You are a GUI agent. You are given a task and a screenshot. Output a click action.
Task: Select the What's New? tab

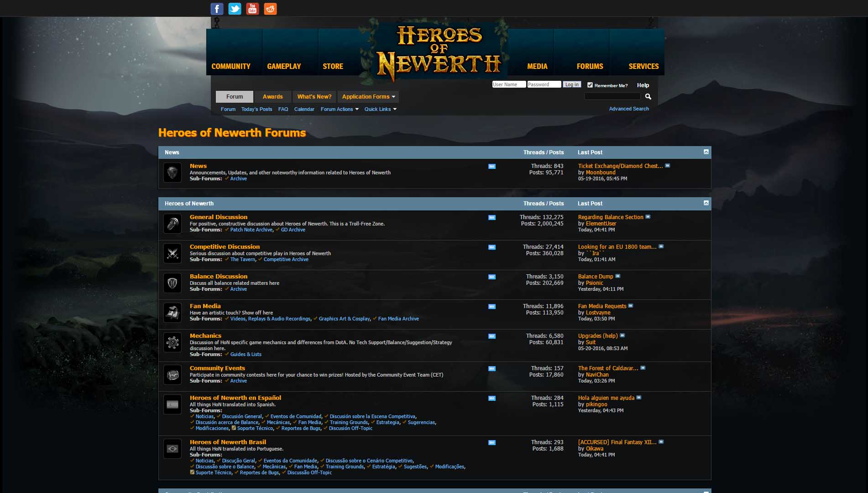[314, 97]
